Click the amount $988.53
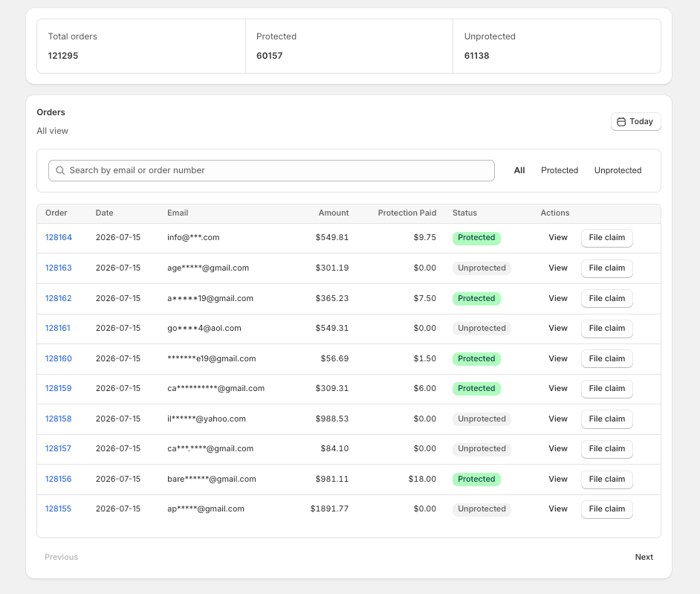700x594 pixels. tap(332, 419)
